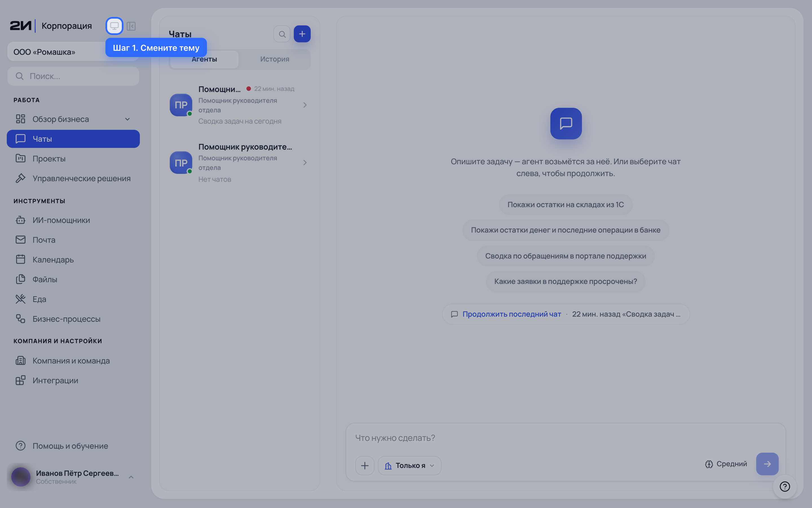Open chat search magnifier icon
The width and height of the screenshot is (812, 508).
(x=282, y=34)
